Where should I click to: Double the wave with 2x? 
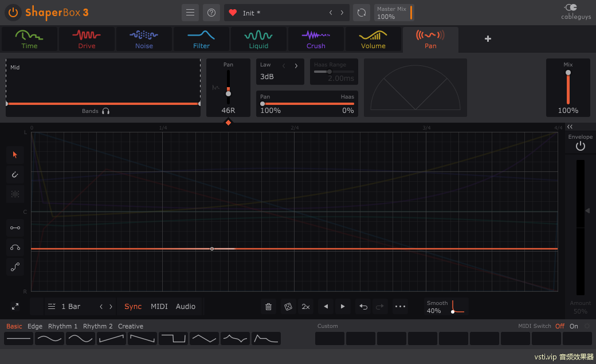(x=305, y=307)
